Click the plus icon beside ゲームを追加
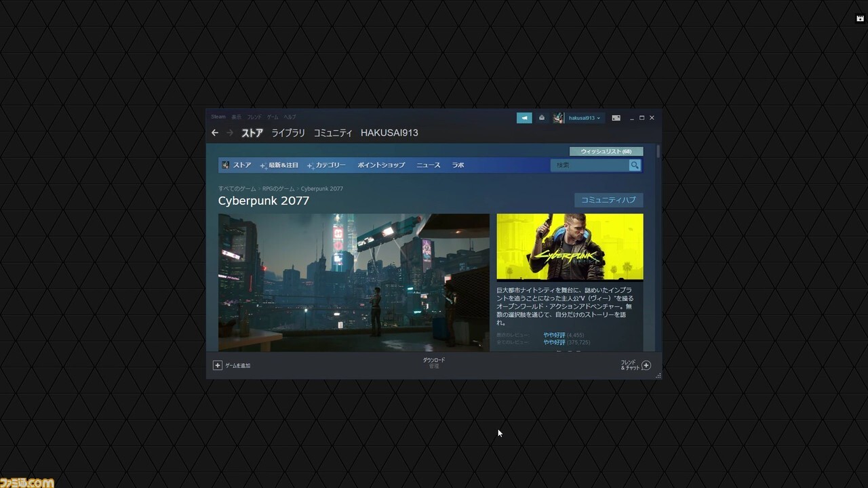Image resolution: width=868 pixels, height=488 pixels. [218, 365]
